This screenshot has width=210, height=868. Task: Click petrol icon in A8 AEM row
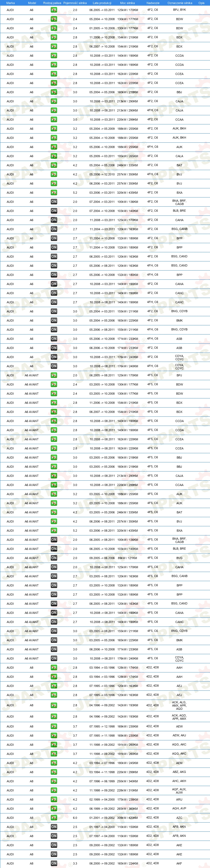(x=54, y=763)
